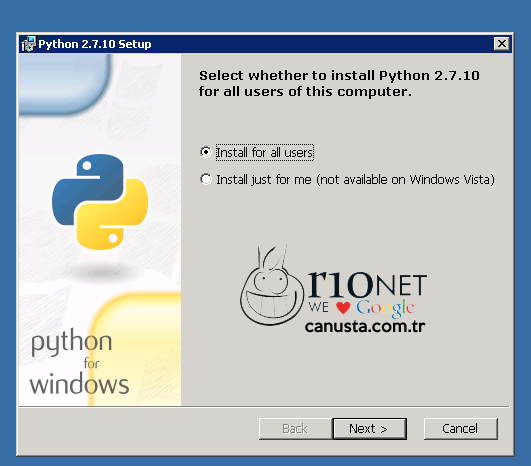The height and width of the screenshot is (466, 531).
Task: Click the greyed-out Back button
Action: pyautogui.click(x=295, y=428)
